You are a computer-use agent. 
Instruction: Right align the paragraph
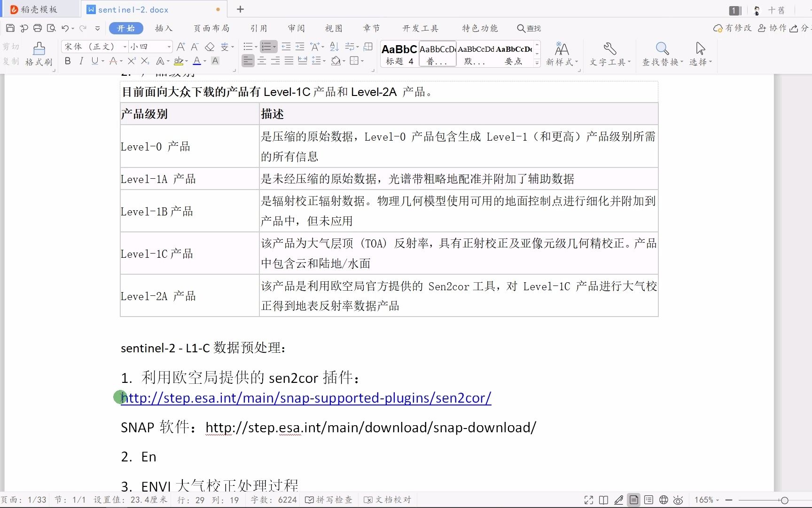coord(275,61)
